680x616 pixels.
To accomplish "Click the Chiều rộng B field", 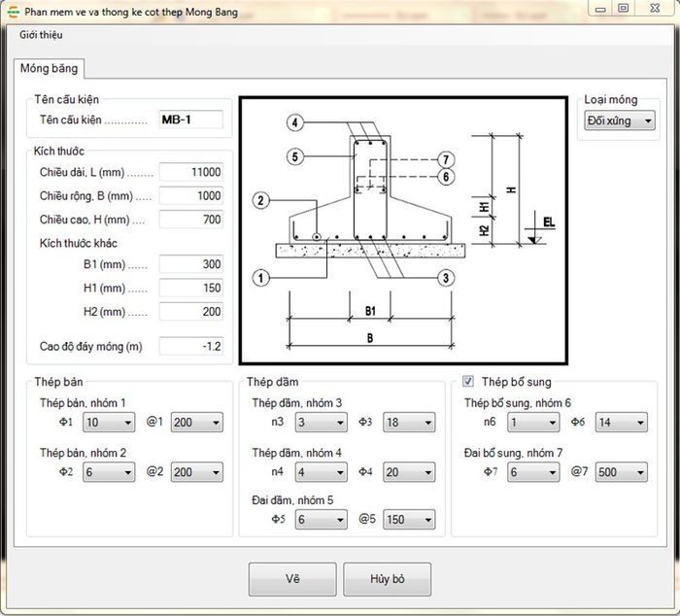I will 191,195.
